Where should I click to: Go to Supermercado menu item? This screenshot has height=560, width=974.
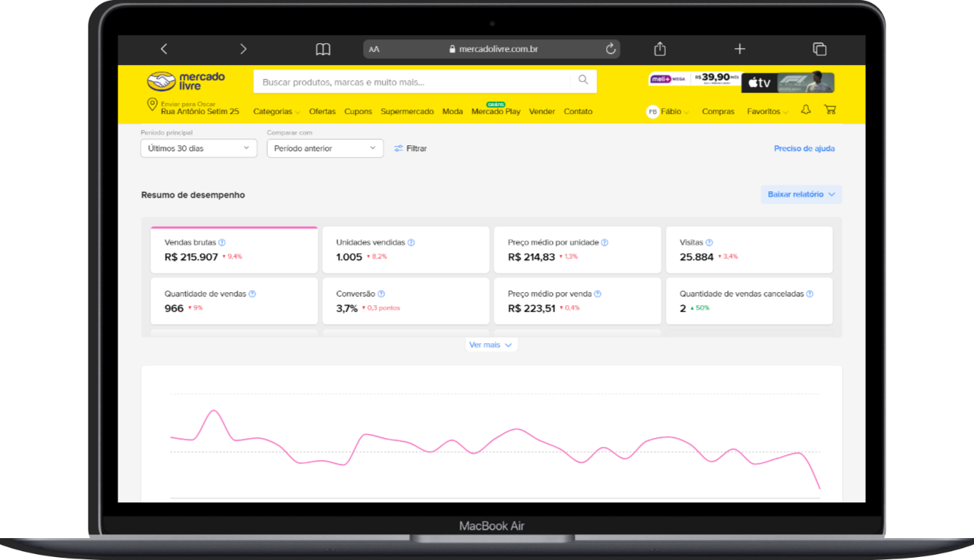(407, 112)
